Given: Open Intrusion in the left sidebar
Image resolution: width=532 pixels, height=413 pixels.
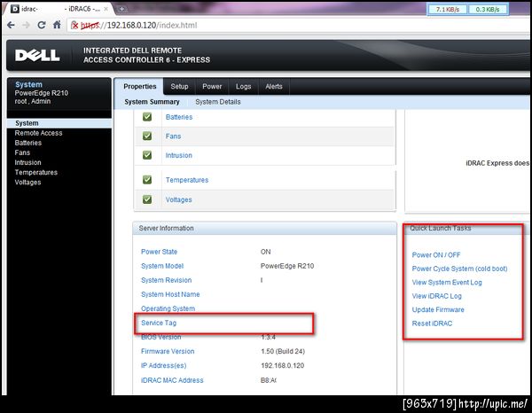Looking at the screenshot, I should point(27,162).
